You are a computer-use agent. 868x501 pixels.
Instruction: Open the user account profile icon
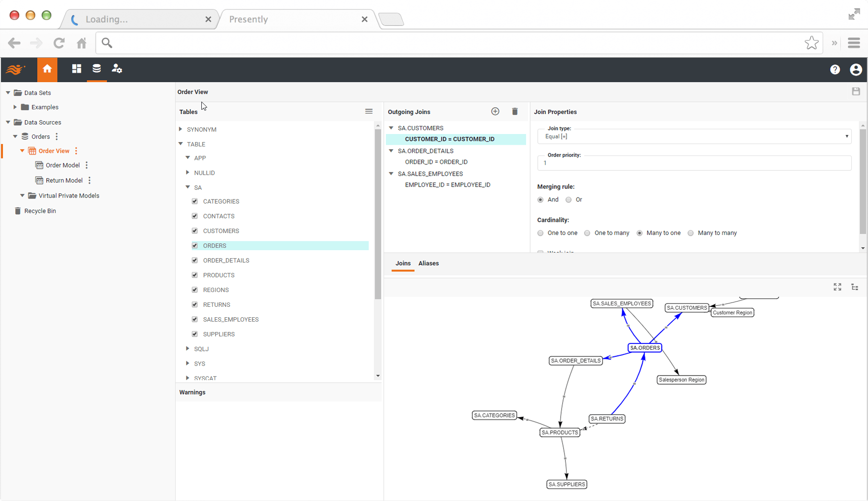(x=856, y=70)
